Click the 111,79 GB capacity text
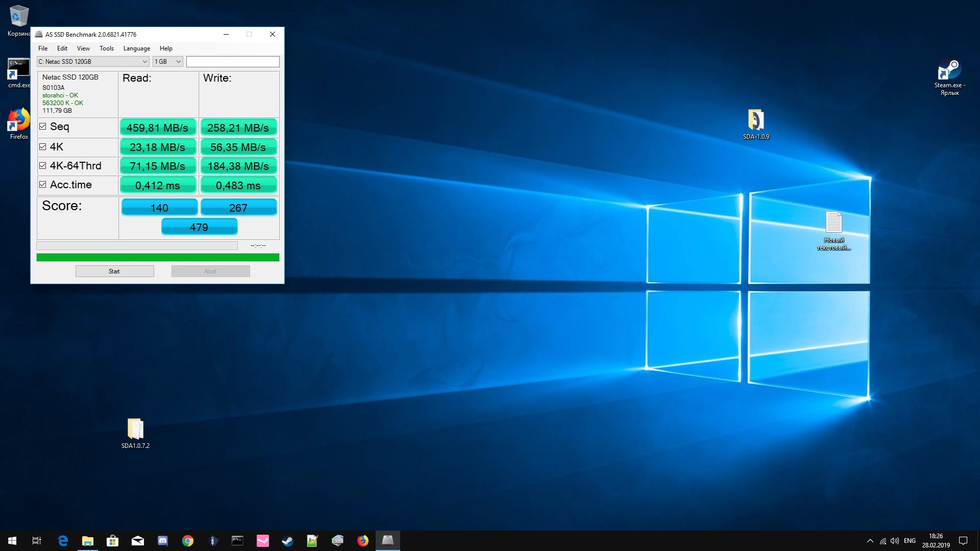This screenshot has height=551, width=980. point(57,111)
